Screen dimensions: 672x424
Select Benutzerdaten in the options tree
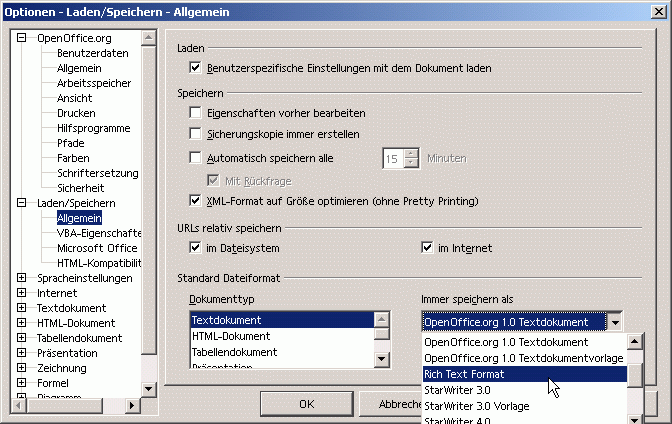(x=93, y=53)
